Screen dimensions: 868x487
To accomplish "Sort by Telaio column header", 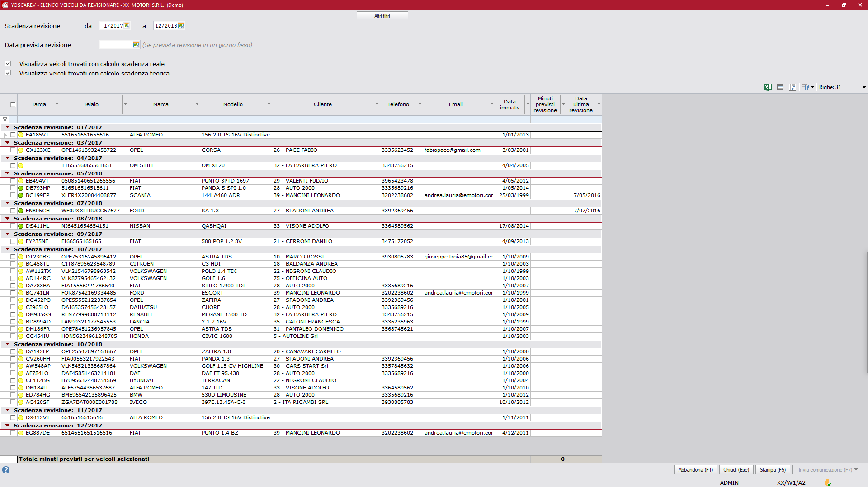I will 91,104.
